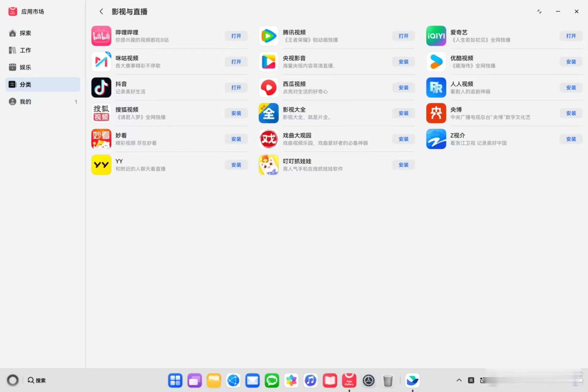Open the AppGallery icon in the dock
This screenshot has width=588, height=392.
[349, 380]
